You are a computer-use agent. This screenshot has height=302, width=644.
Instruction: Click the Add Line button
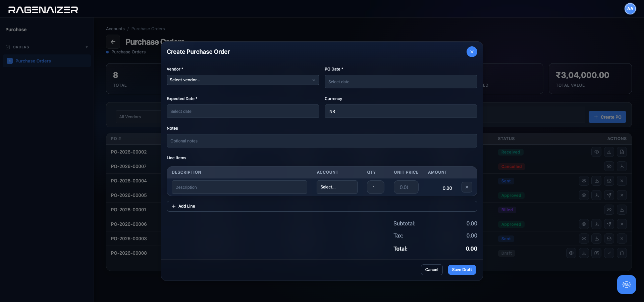point(322,206)
